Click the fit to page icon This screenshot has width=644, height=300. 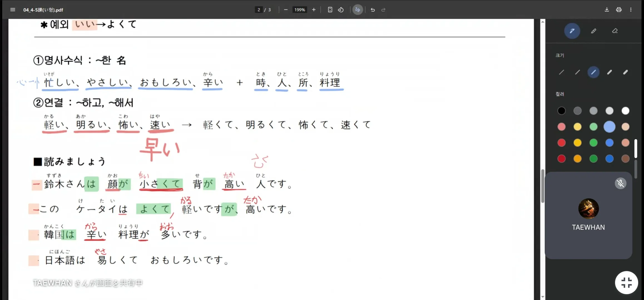point(330,10)
